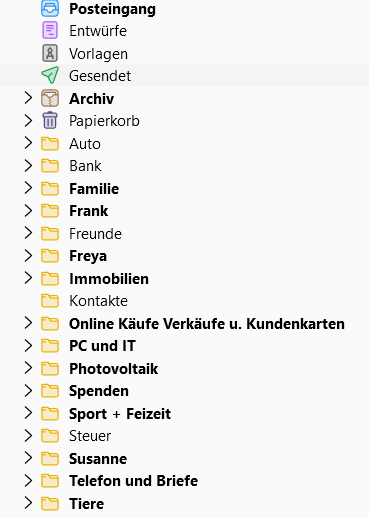Expand the Papierkorb folder tree

tap(28, 121)
